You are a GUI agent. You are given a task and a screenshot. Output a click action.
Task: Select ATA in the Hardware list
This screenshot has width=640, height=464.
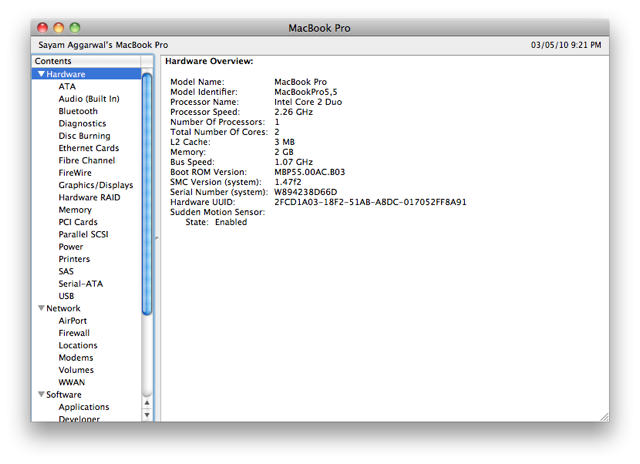[66, 87]
